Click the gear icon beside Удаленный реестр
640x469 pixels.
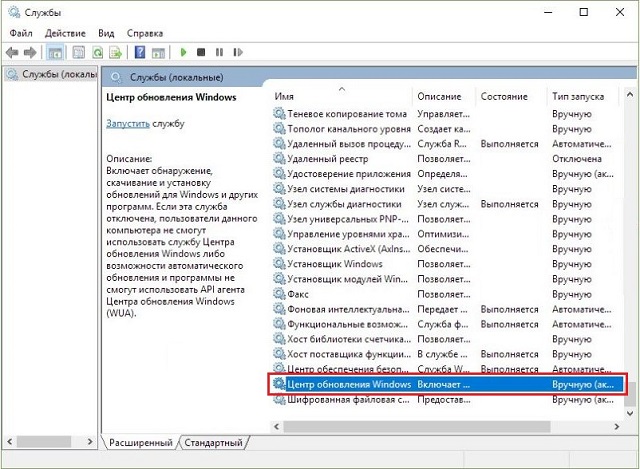279,158
